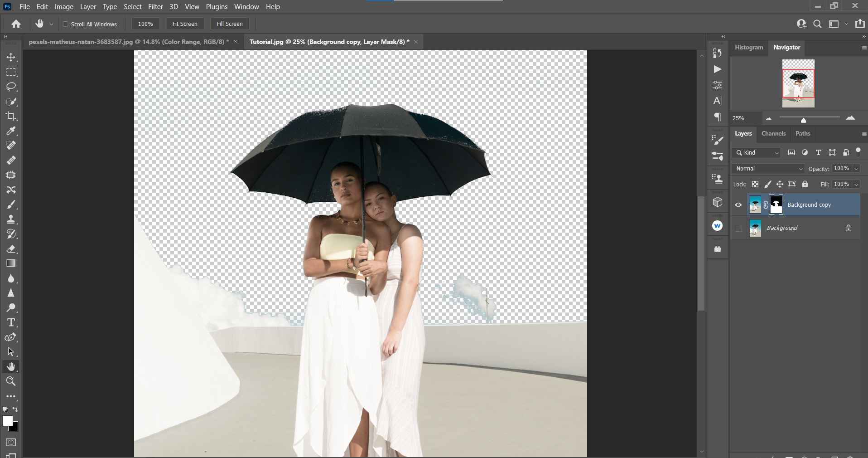Select the Horizontal Type tool
The image size is (868, 458).
(x=11, y=322)
